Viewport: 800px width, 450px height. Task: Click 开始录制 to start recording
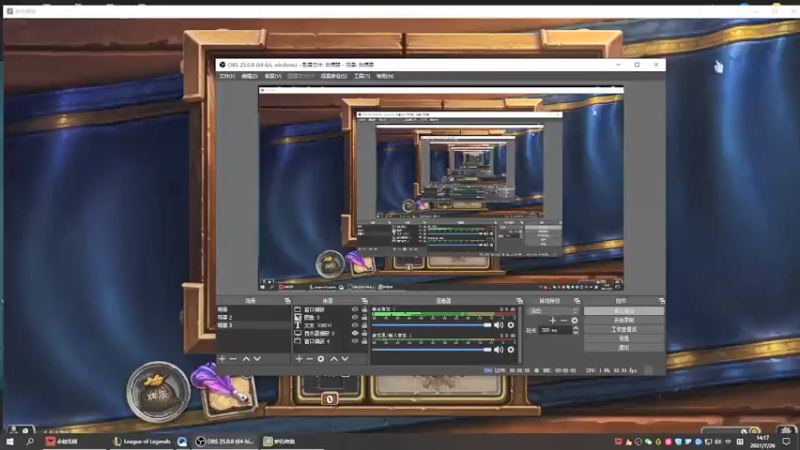(x=623, y=320)
